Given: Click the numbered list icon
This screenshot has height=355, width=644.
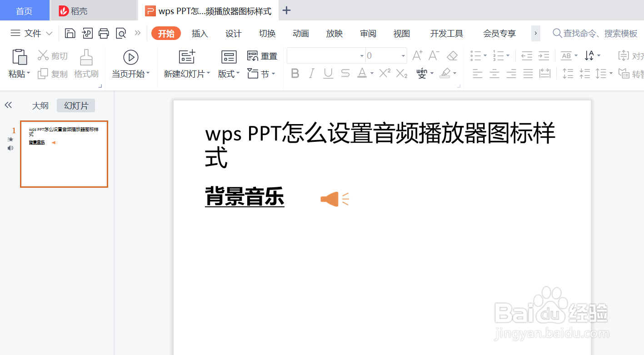Looking at the screenshot, I should tap(498, 55).
